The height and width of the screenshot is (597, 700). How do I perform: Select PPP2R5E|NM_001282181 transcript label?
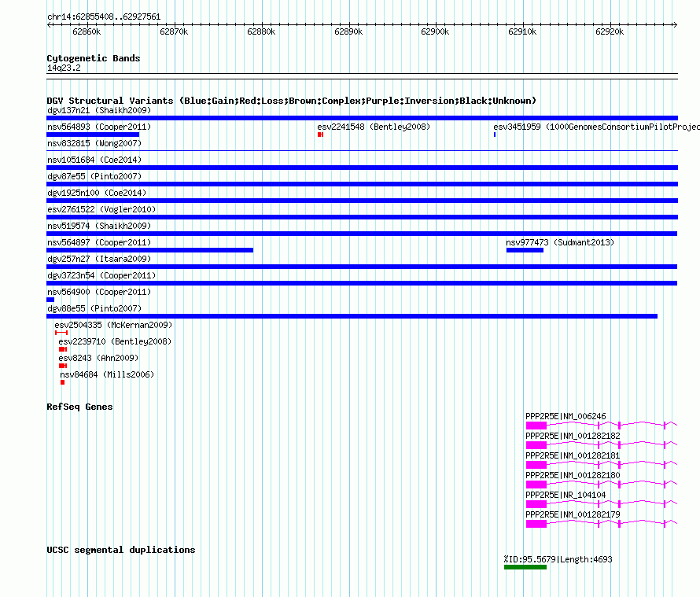(573, 455)
